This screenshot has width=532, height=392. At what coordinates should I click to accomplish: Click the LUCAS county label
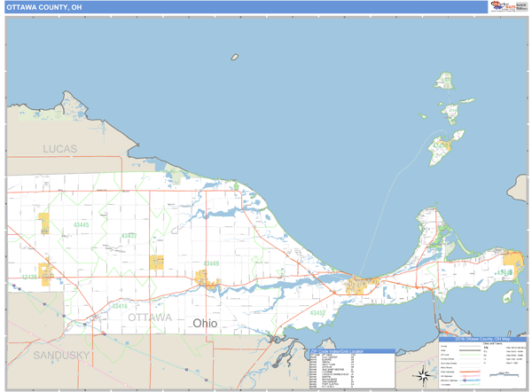click(59, 148)
